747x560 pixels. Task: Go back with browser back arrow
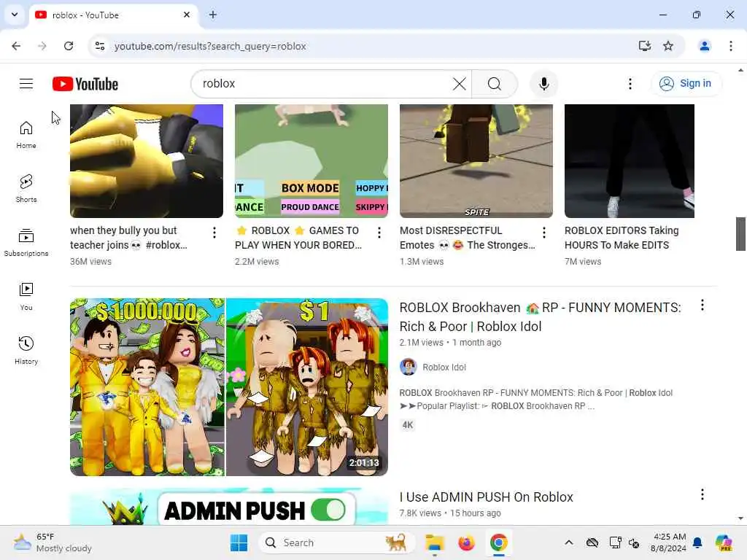pos(16,46)
